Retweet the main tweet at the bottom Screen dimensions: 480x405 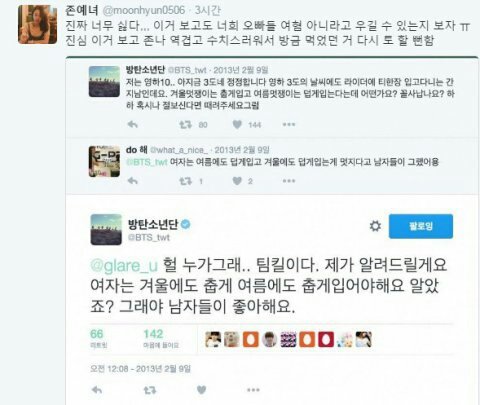(x=150, y=390)
